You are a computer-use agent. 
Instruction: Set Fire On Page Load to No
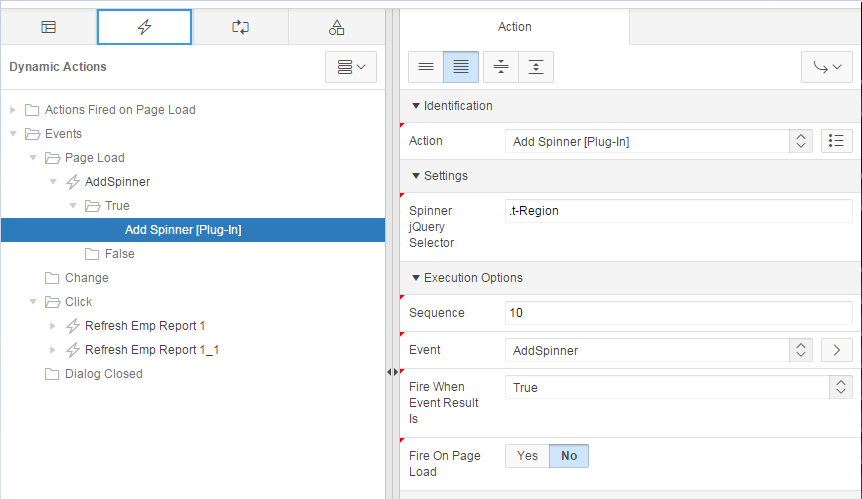click(569, 456)
